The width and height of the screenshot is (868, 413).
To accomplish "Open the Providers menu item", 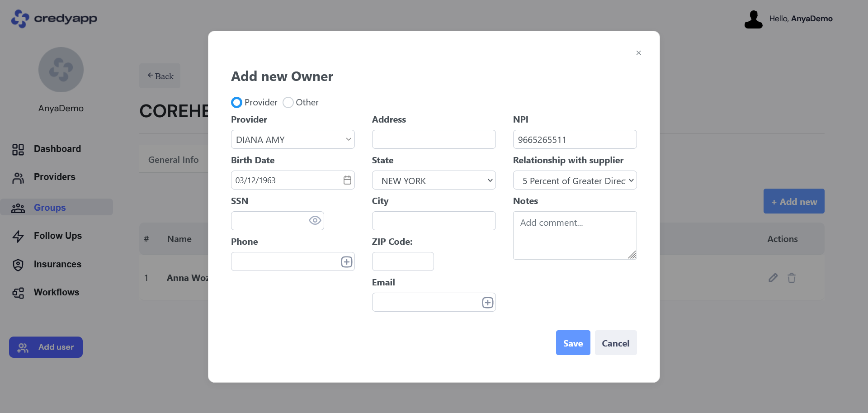I will (x=54, y=177).
